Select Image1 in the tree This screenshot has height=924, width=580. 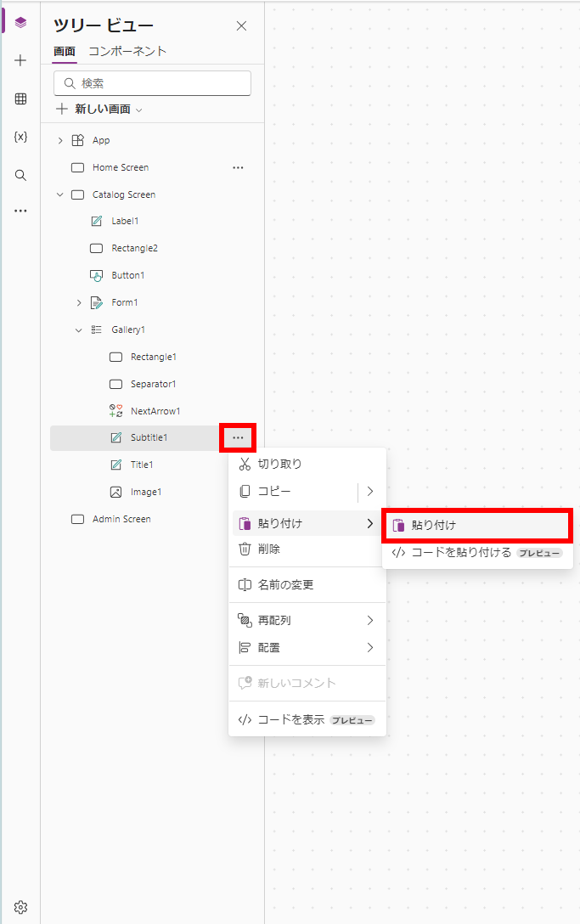click(x=146, y=492)
